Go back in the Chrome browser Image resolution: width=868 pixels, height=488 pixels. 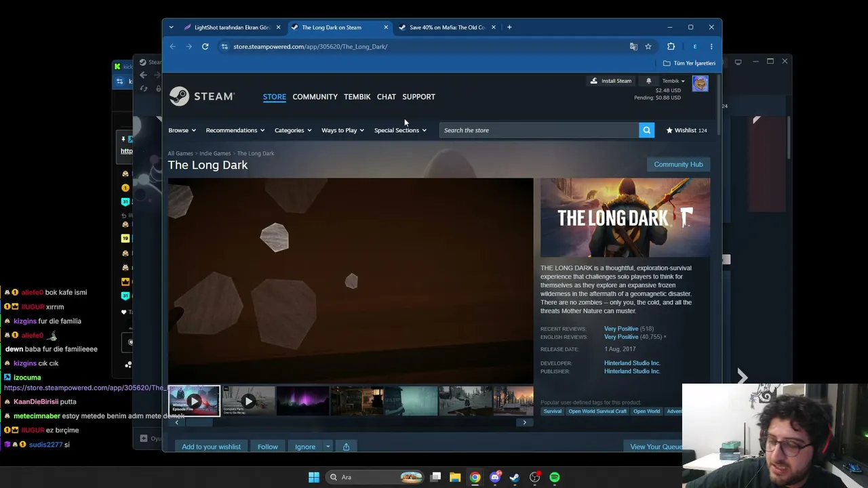(x=172, y=47)
